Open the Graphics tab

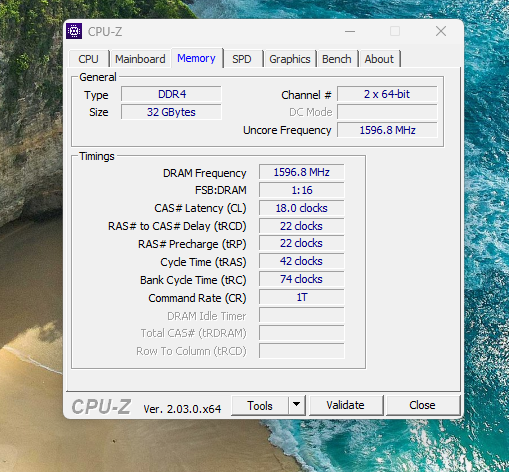(x=290, y=59)
